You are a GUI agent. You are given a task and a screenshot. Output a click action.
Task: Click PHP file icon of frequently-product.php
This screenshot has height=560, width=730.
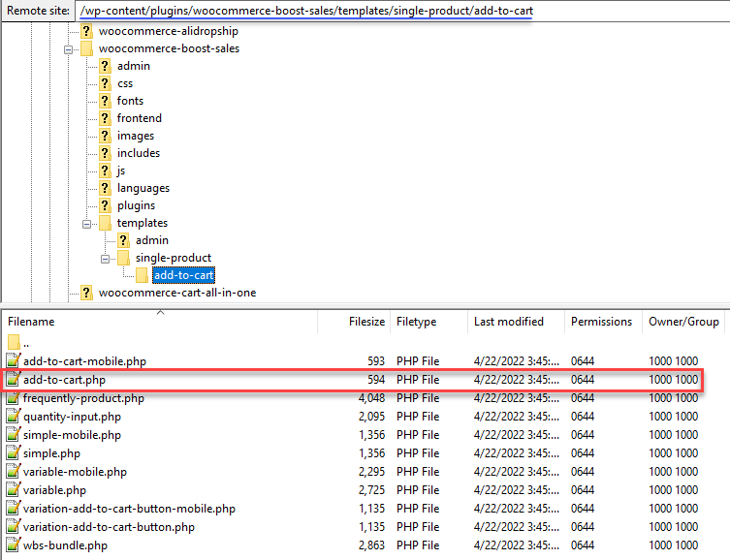[x=14, y=397]
